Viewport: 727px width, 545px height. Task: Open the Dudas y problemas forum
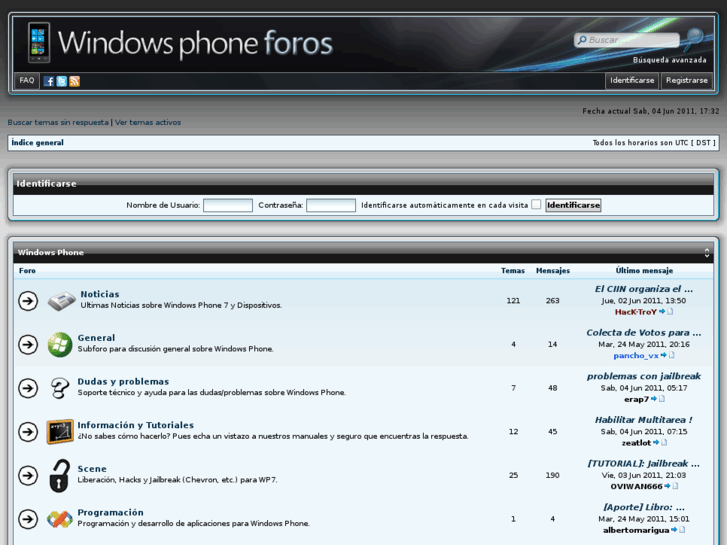point(123,381)
